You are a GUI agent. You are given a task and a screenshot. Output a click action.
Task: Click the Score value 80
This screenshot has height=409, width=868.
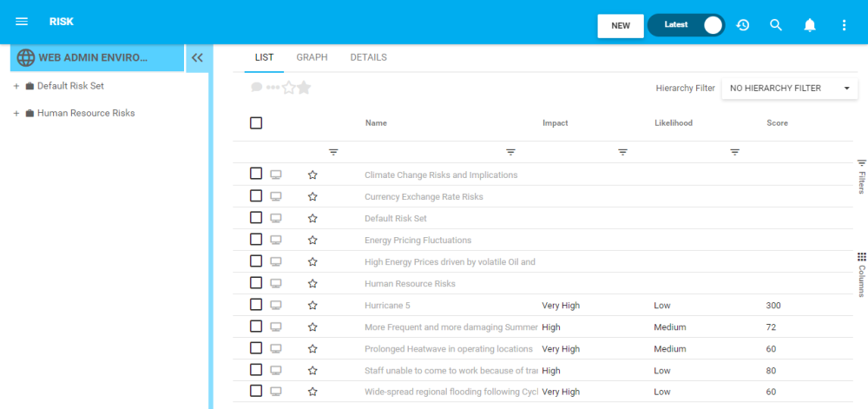[771, 370]
